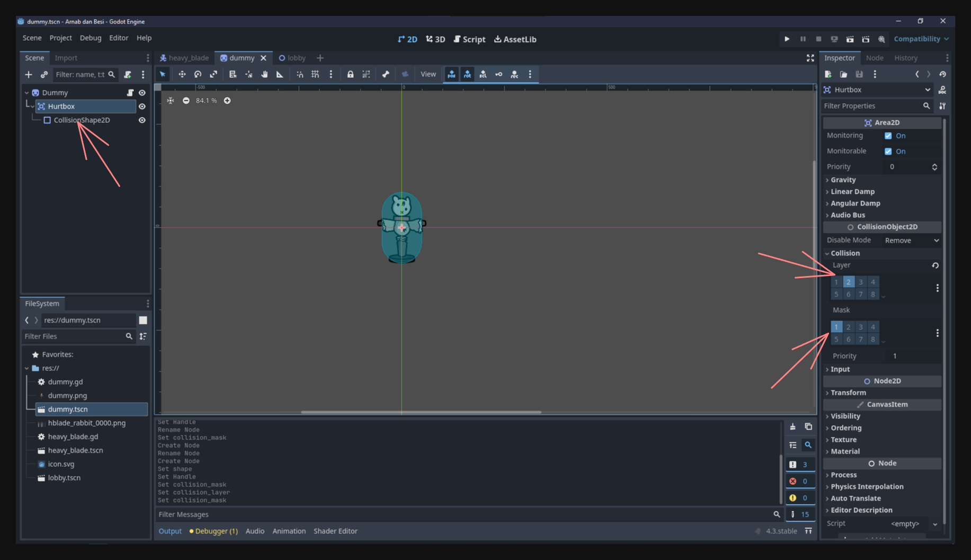Open the Compatibility renderer dropdown
The width and height of the screenshot is (971, 560).
(921, 39)
